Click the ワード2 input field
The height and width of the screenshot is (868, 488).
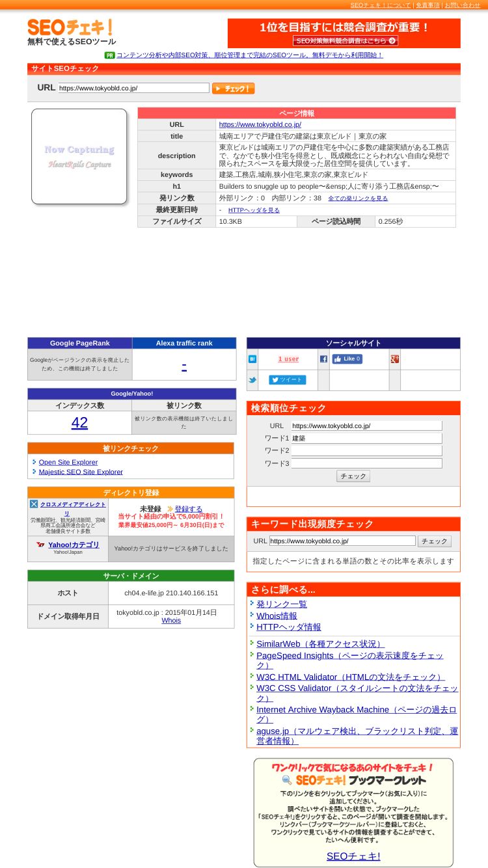pos(366,451)
